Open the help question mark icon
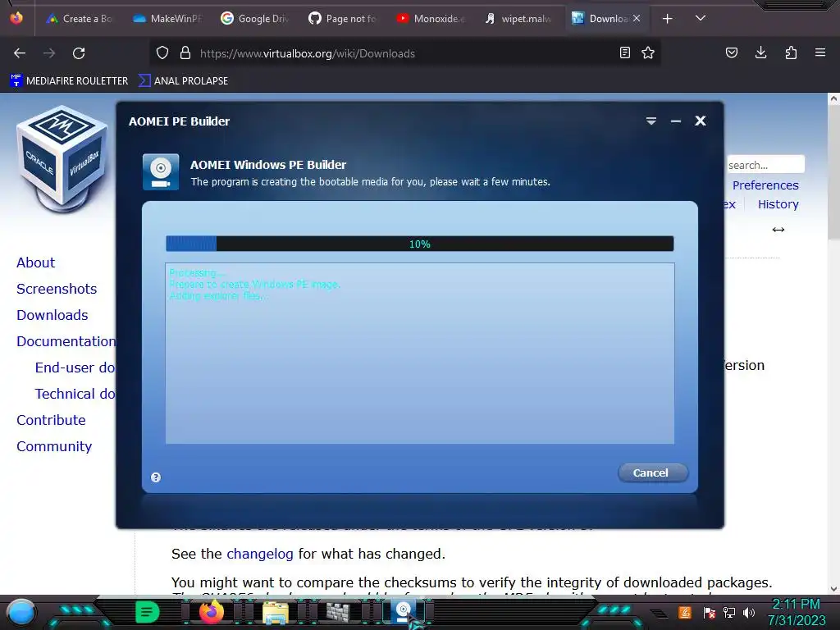The image size is (840, 630). coord(156,477)
